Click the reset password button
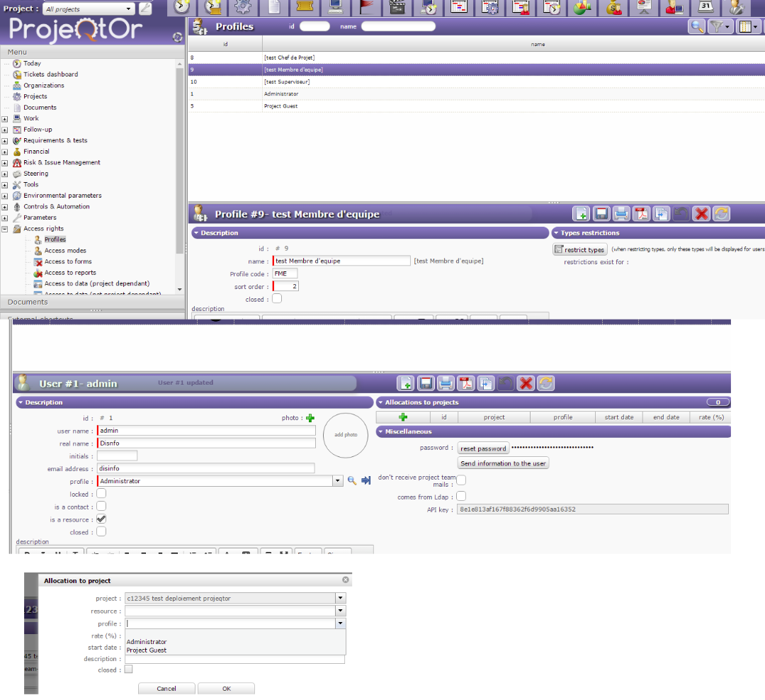 click(x=482, y=448)
